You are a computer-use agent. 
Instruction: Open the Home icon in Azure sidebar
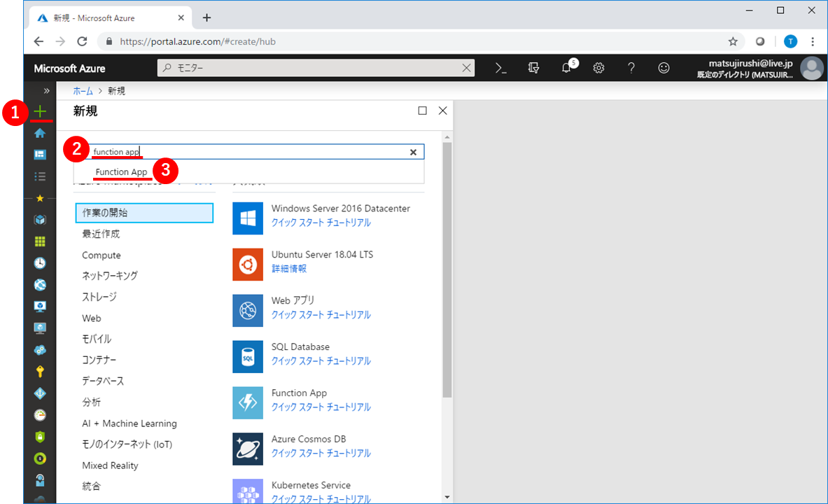point(40,133)
